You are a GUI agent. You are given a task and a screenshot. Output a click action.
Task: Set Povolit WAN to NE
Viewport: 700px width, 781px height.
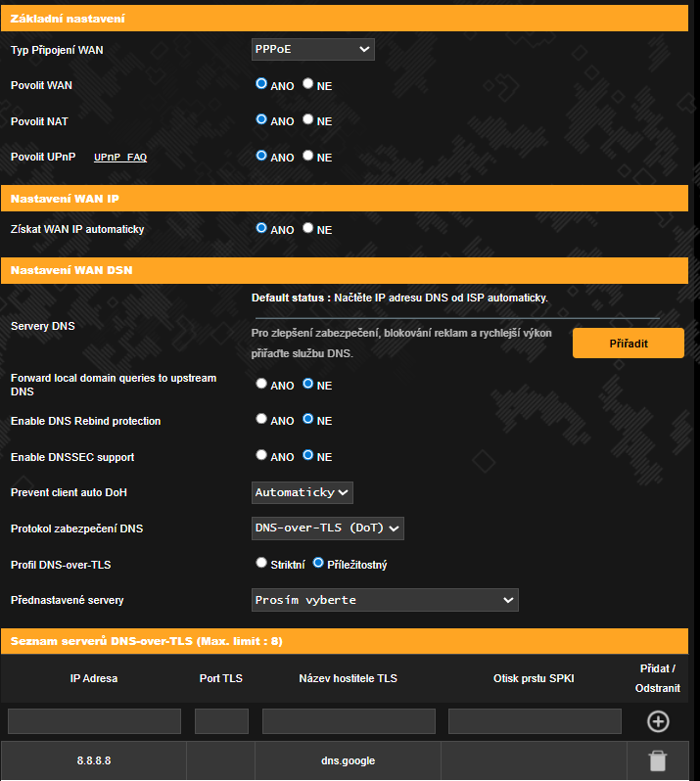coord(308,84)
